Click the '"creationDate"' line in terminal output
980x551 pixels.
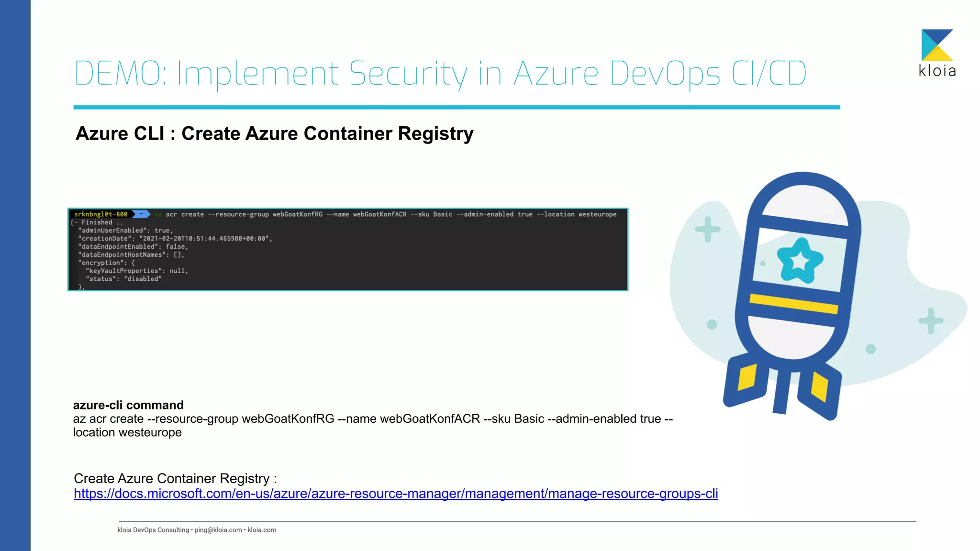tap(175, 239)
